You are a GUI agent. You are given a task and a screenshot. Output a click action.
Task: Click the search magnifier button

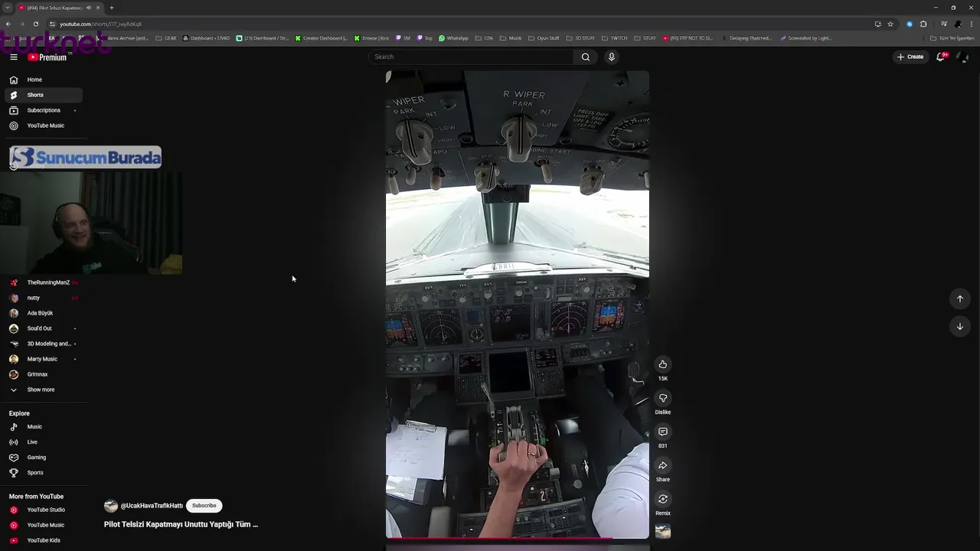pos(586,57)
